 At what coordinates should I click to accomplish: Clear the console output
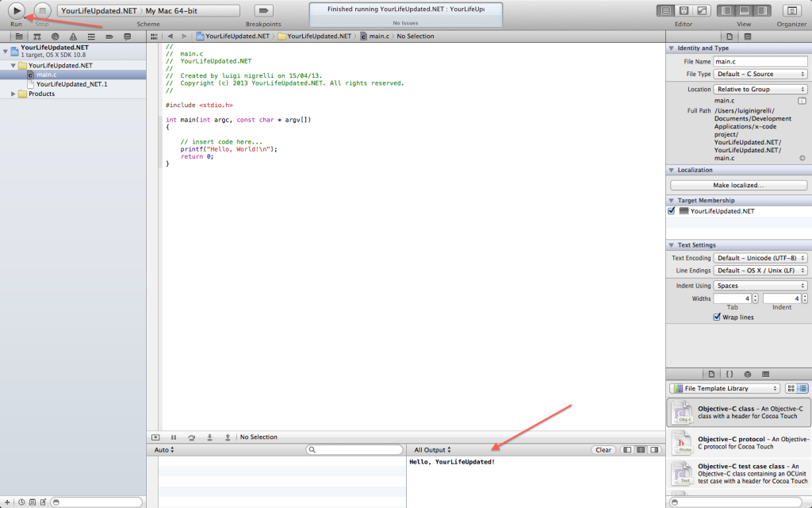coord(603,450)
